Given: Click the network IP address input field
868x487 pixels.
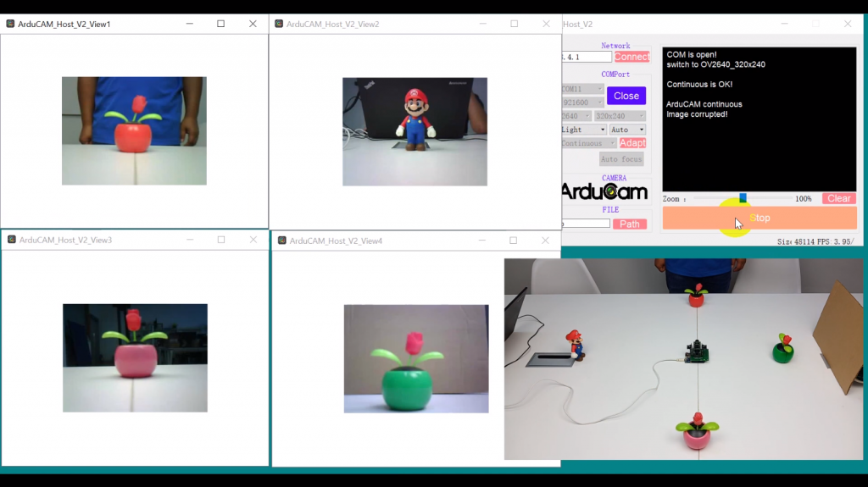Looking at the screenshot, I should pos(587,57).
